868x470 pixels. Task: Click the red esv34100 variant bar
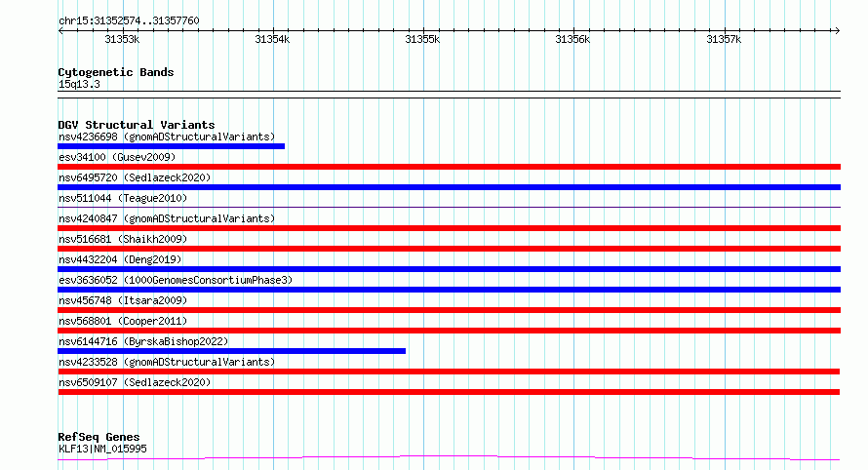[x=449, y=167]
